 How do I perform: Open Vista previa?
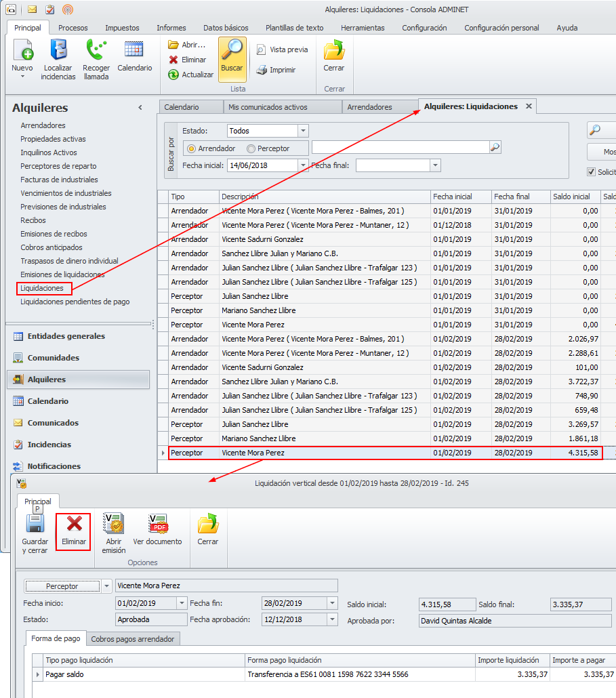282,50
